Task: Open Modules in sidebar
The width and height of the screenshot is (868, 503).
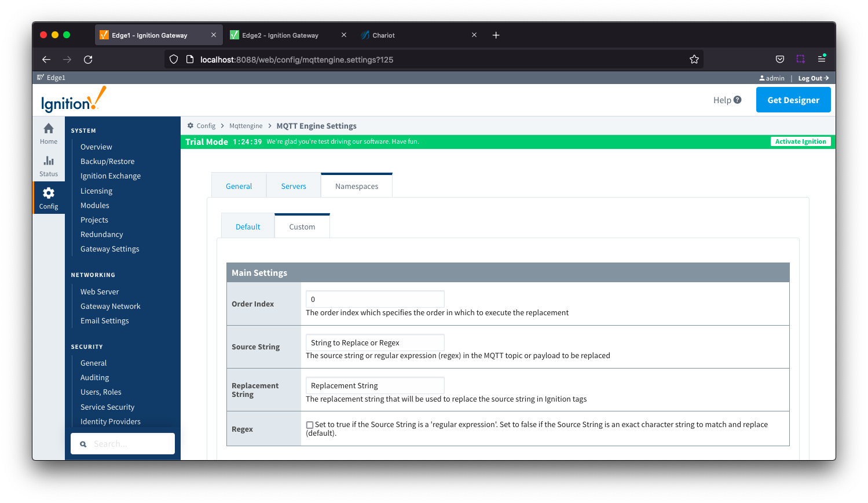Action: pyautogui.click(x=95, y=205)
